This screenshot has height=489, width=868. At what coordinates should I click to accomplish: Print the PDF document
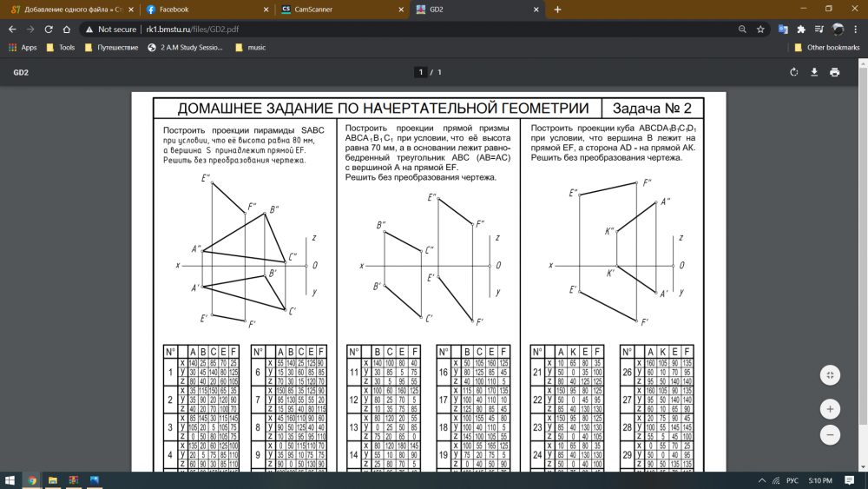click(835, 72)
